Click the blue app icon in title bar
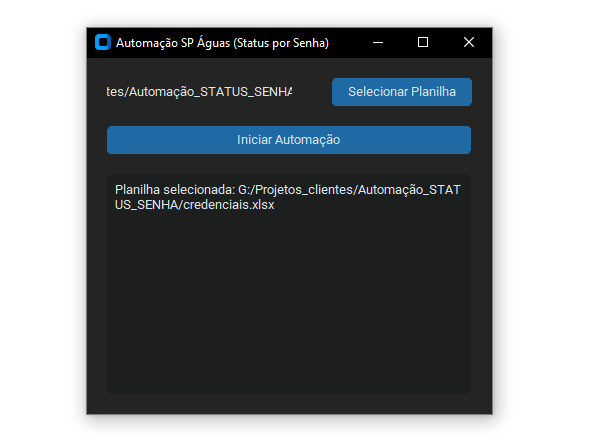The width and height of the screenshot is (598, 446). point(103,42)
